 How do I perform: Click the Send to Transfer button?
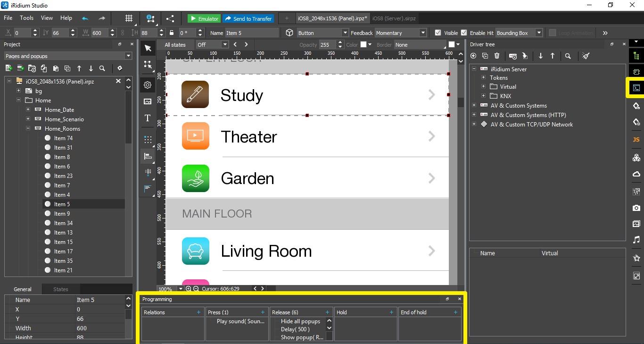point(248,18)
